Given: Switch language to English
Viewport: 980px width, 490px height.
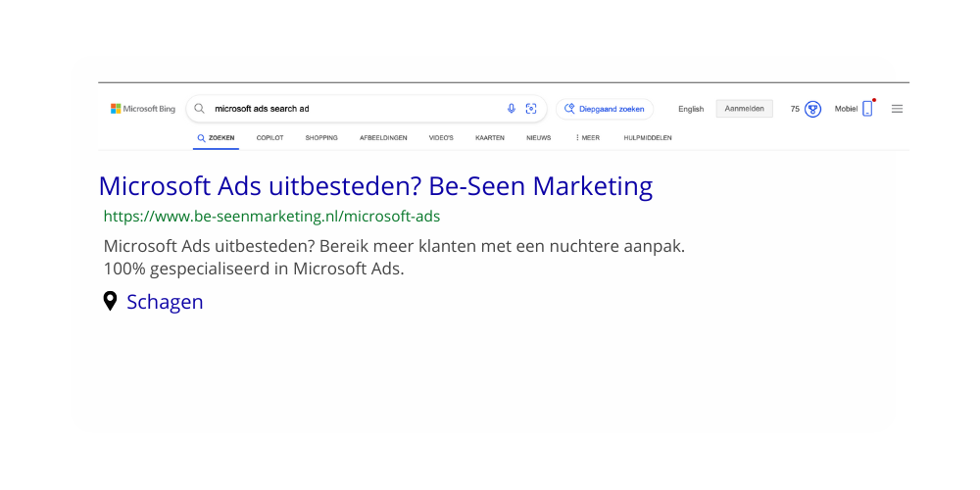Looking at the screenshot, I should point(691,109).
